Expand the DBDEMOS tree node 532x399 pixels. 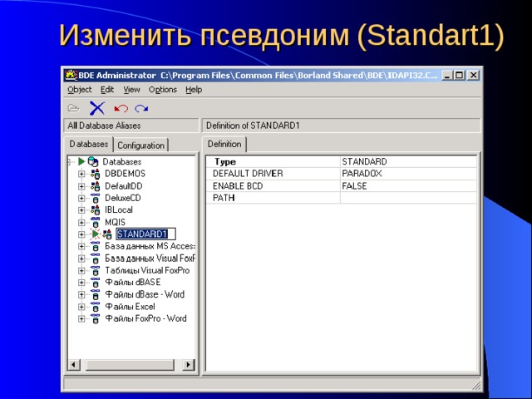(81, 174)
